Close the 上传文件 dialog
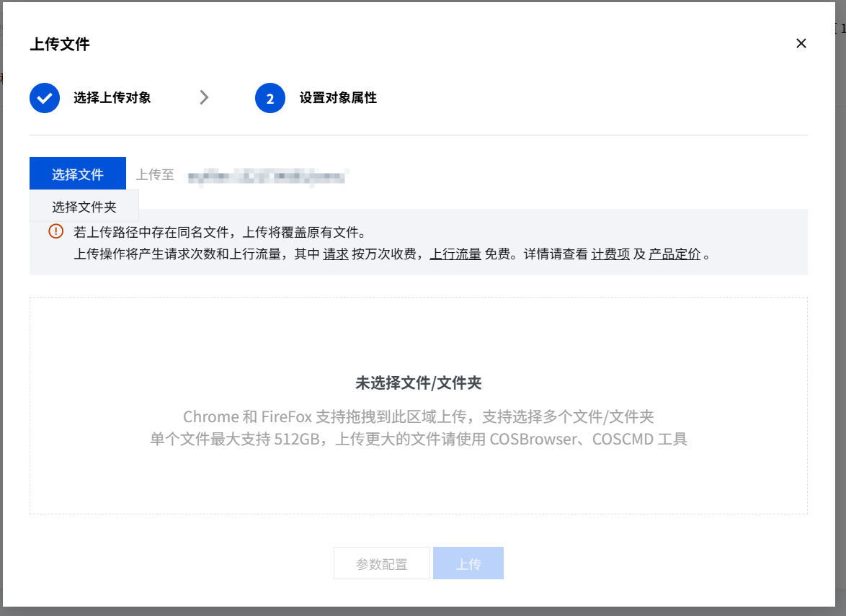The image size is (846, 616). pyautogui.click(x=801, y=43)
